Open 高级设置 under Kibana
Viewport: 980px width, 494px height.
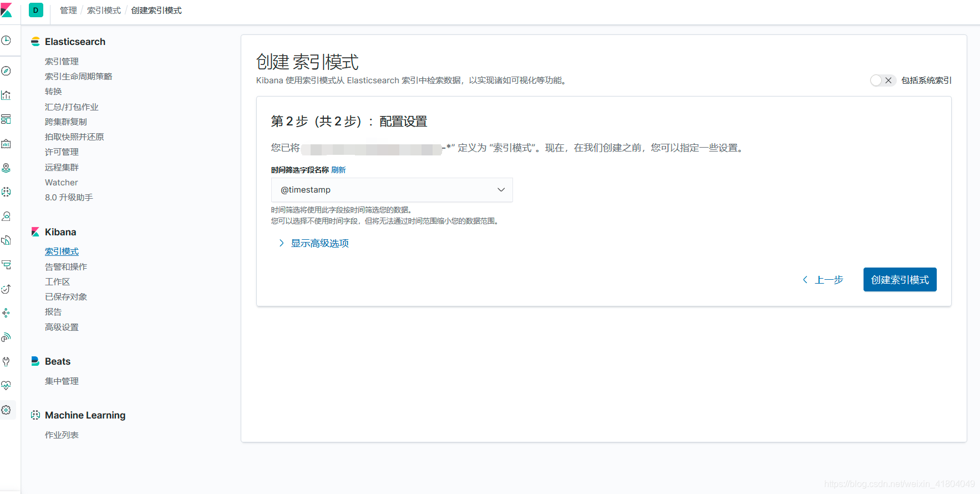click(62, 327)
